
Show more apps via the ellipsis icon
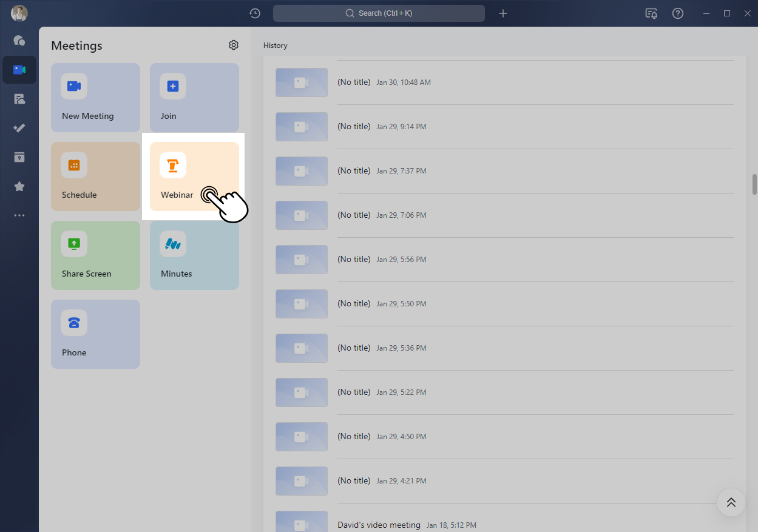pyautogui.click(x=19, y=215)
